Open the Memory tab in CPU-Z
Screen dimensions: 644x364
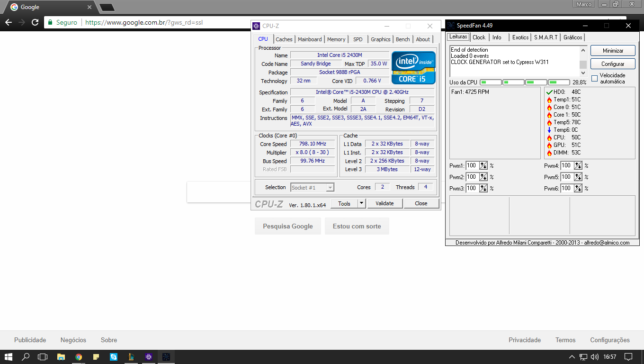(336, 39)
